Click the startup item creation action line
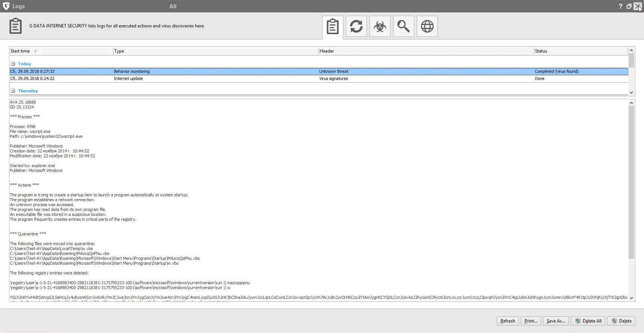 coord(99,195)
